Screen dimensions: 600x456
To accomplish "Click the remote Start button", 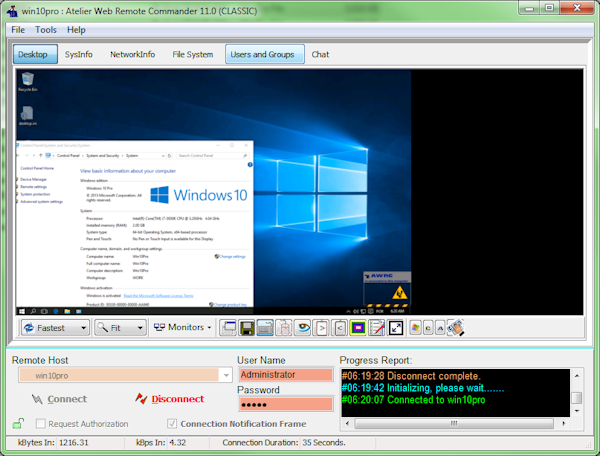I will [22, 311].
